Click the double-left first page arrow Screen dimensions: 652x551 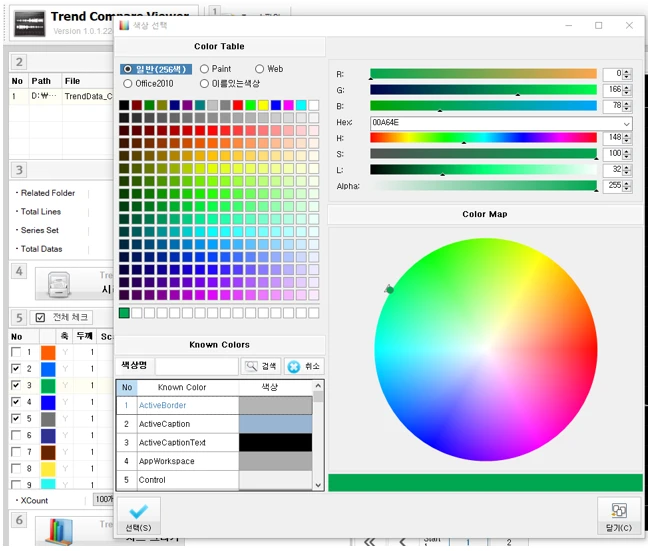tap(369, 542)
